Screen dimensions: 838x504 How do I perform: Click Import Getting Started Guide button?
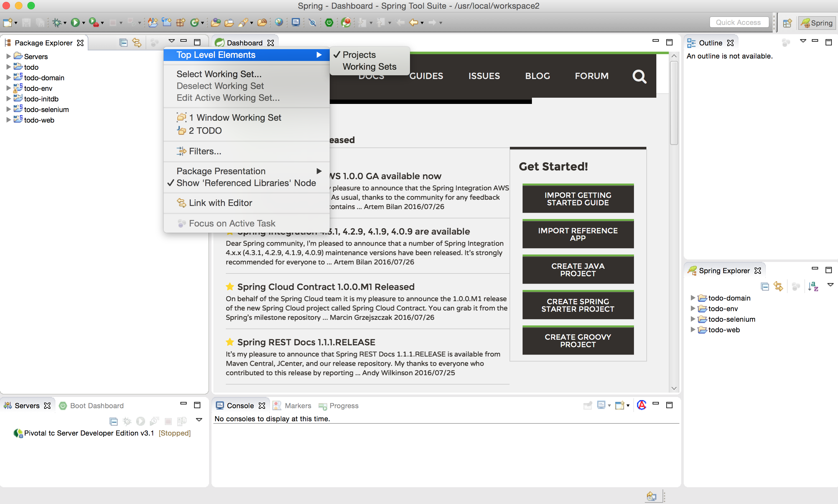(x=578, y=199)
